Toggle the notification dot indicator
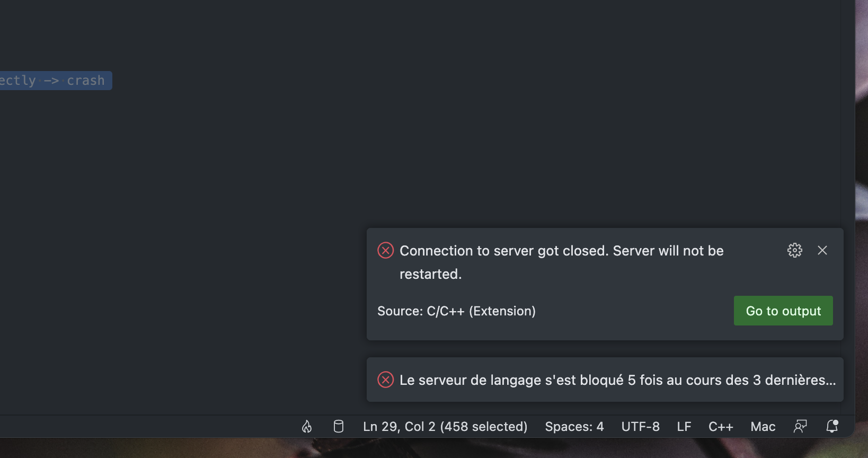This screenshot has width=868, height=458. click(836, 421)
